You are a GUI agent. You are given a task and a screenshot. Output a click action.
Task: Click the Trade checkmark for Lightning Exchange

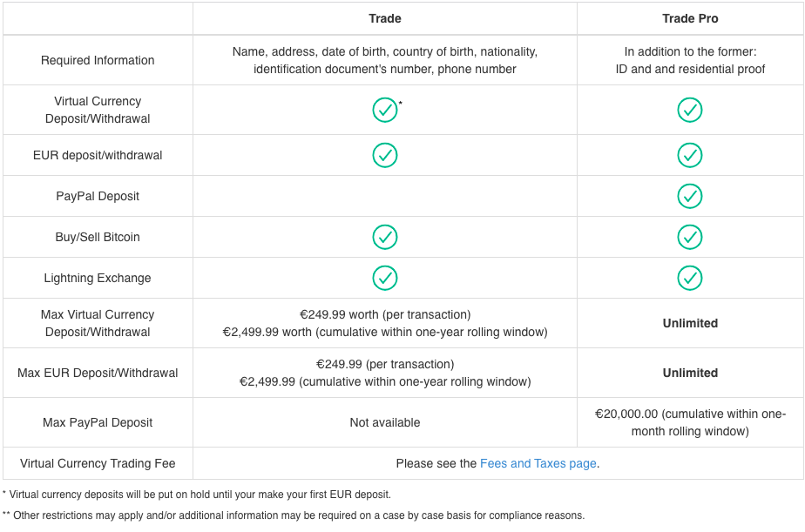[384, 278]
